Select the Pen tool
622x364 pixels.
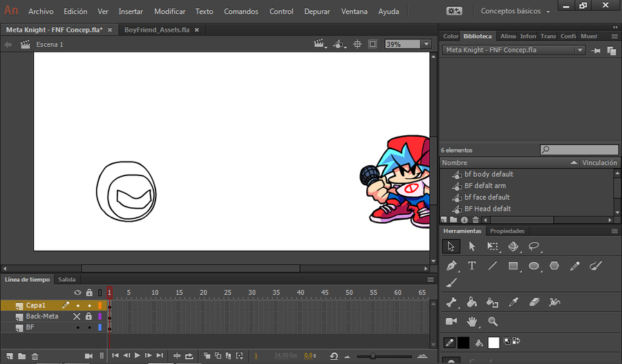(x=451, y=266)
